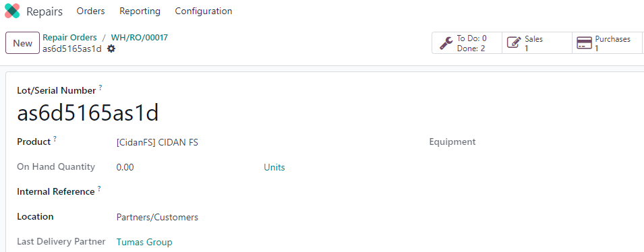Expand the Configuration menu
Image resolution: width=644 pixels, height=252 pixels.
click(204, 11)
